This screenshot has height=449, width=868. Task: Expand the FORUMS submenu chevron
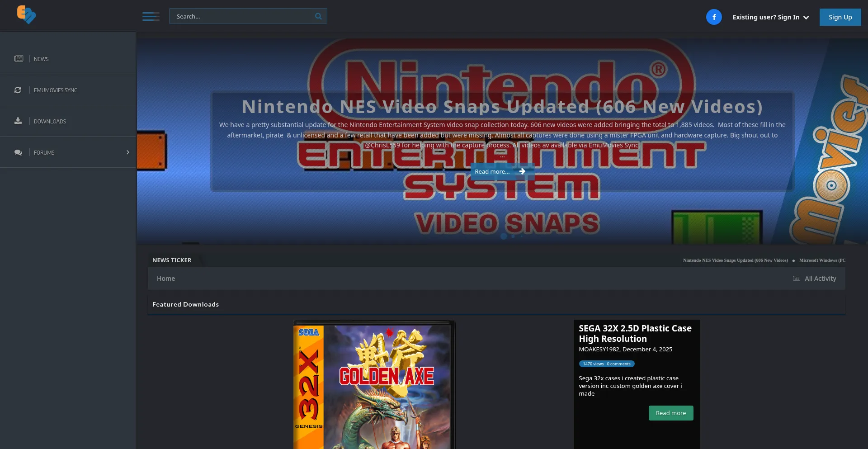tap(128, 152)
